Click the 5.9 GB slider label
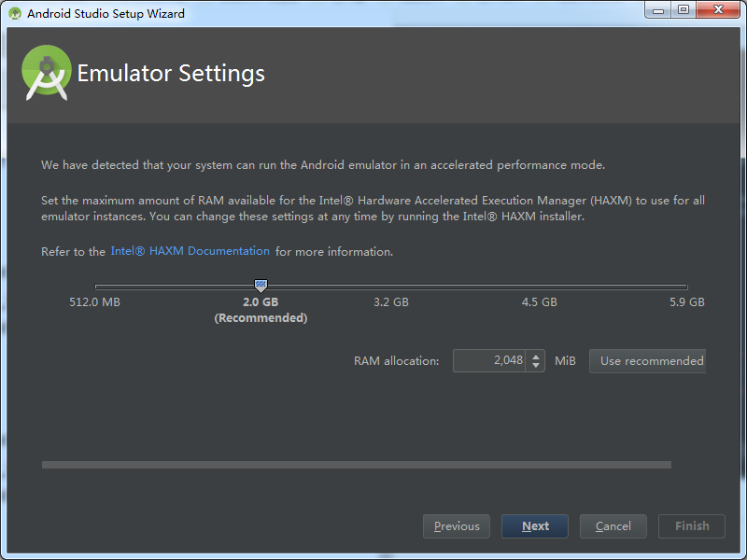Screen dimensions: 747x560 [x=687, y=301]
